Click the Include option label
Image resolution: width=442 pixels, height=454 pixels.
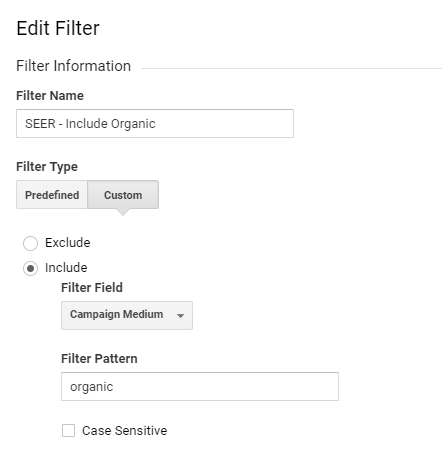[x=66, y=268]
